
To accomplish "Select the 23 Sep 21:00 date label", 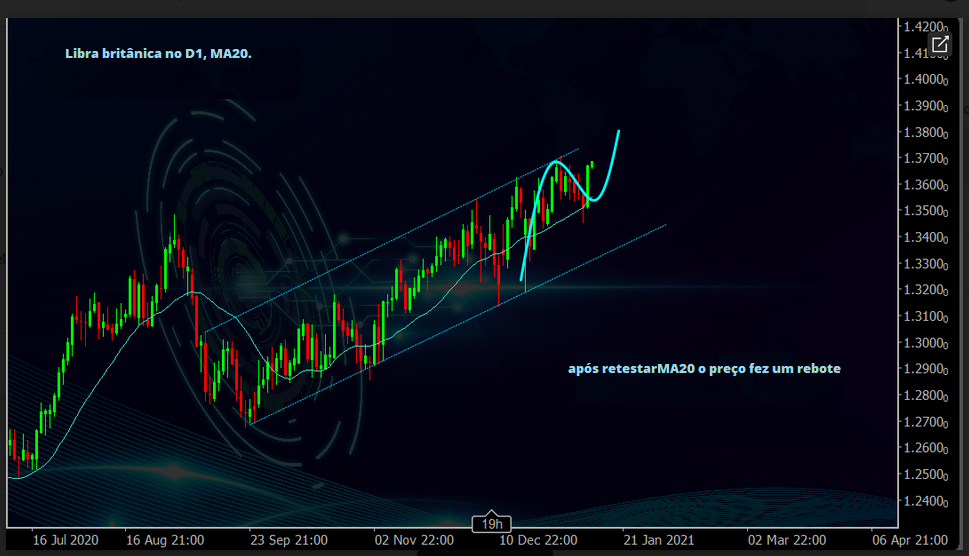I will point(290,540).
